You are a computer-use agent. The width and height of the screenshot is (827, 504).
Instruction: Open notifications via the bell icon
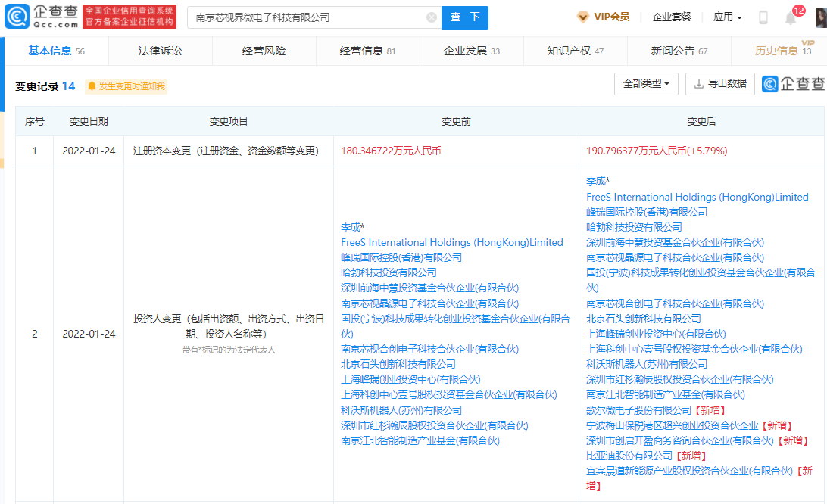pos(790,18)
